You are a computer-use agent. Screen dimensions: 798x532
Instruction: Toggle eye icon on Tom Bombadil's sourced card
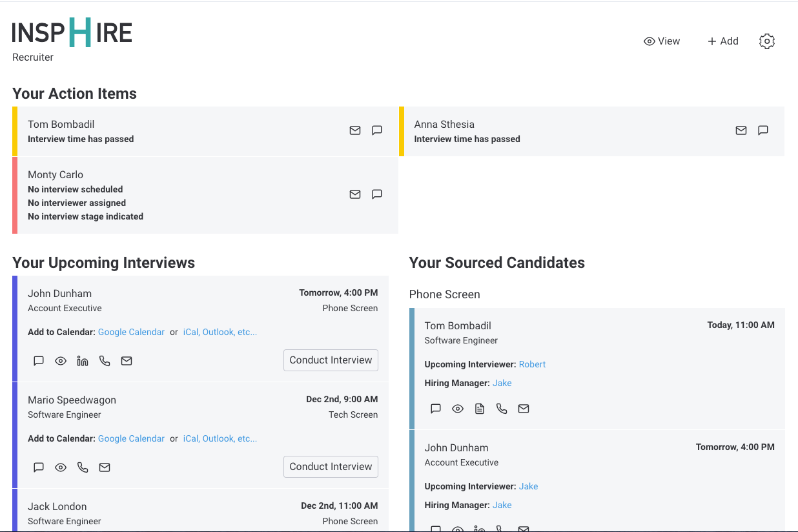point(458,409)
